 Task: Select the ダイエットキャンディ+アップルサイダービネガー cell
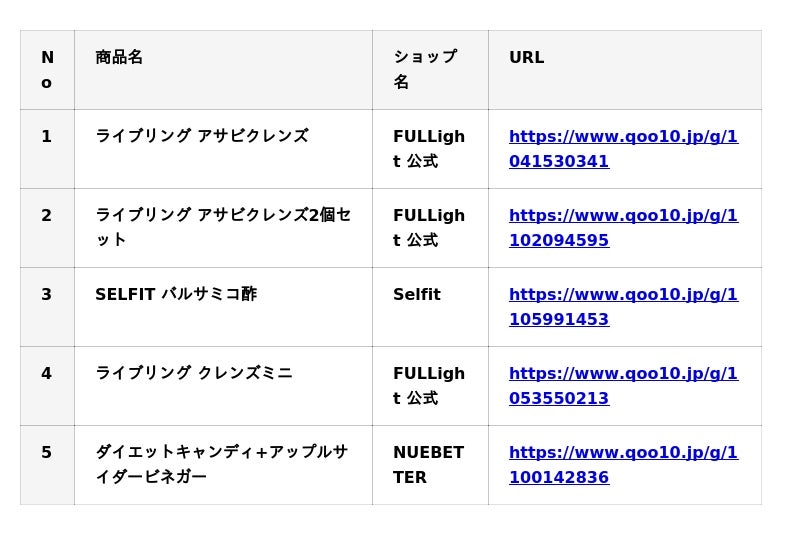point(221,464)
